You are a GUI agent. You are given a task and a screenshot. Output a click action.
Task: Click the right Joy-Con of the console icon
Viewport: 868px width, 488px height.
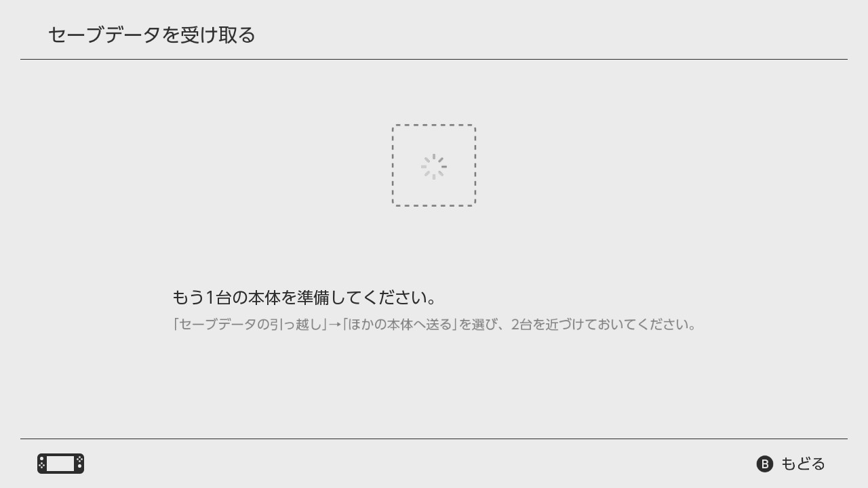pyautogui.click(x=80, y=464)
